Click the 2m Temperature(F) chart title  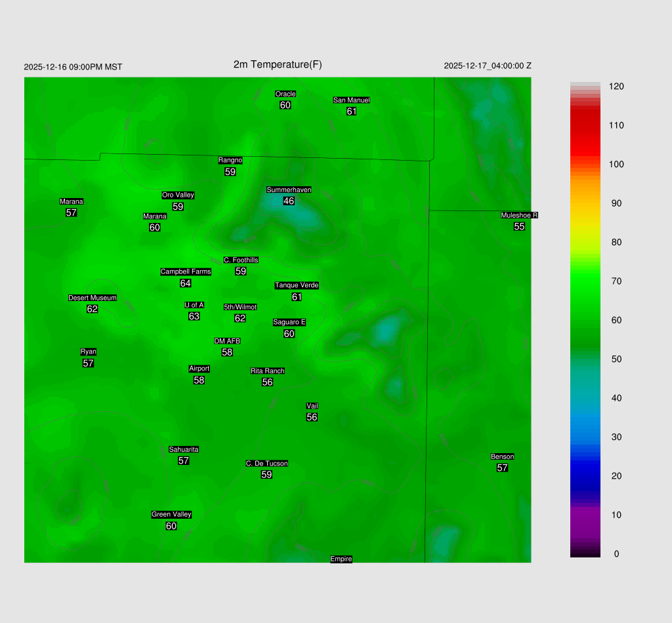pos(278,64)
